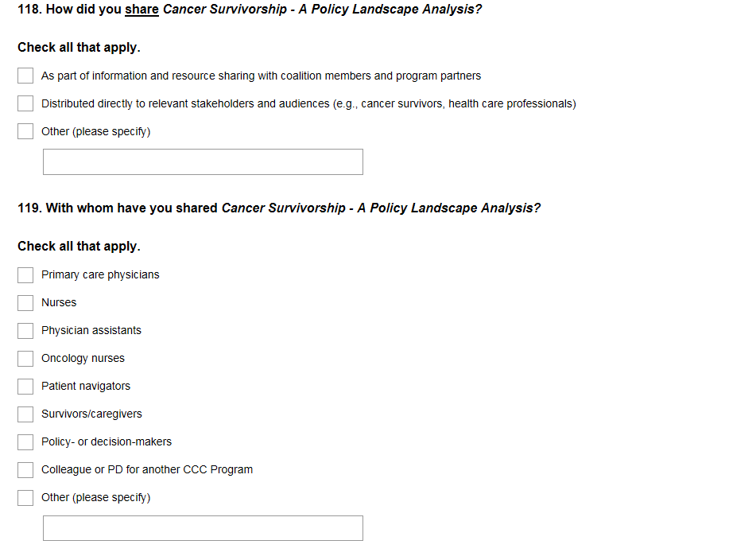
Task: Check 'As part of information and resource sharing' box
Action: [25, 76]
